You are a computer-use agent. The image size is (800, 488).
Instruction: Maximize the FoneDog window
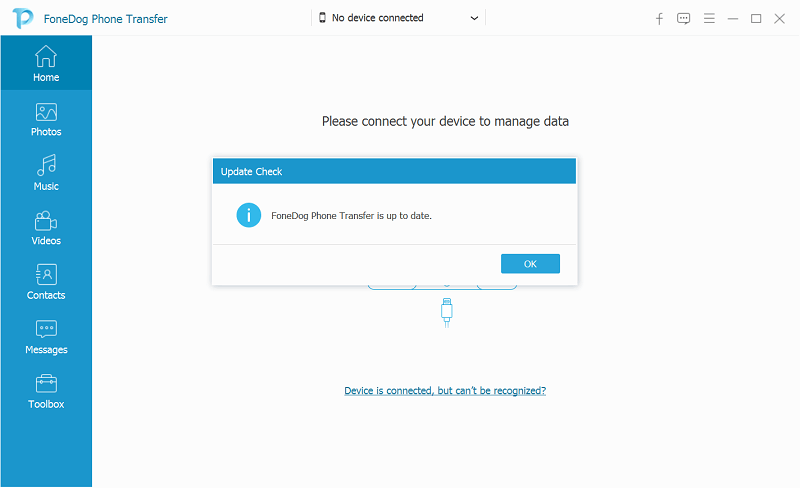(756, 19)
